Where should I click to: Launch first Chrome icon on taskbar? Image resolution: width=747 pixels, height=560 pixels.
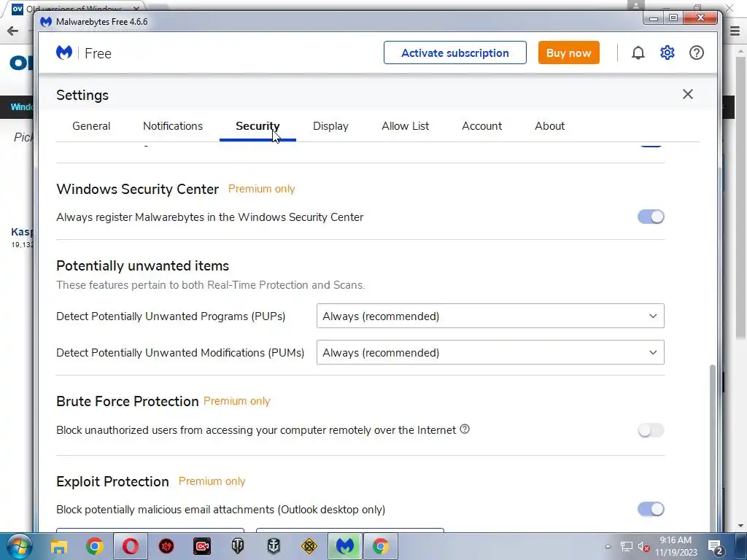(x=94, y=546)
